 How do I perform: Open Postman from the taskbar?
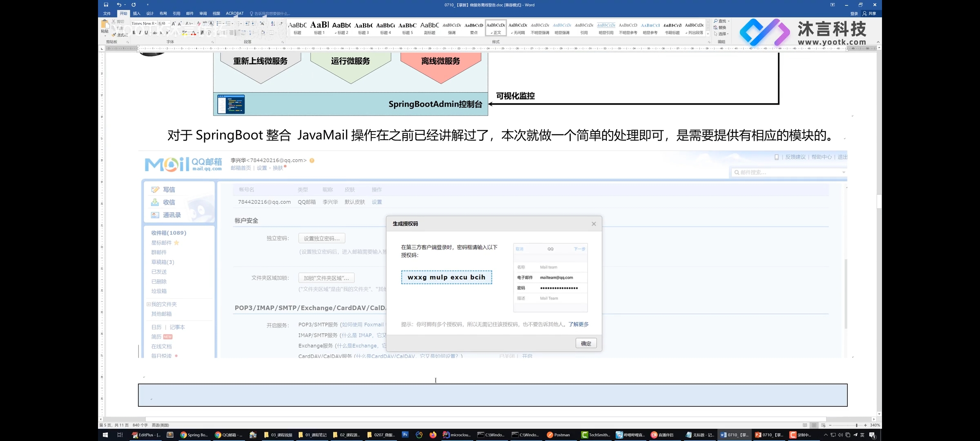click(559, 435)
